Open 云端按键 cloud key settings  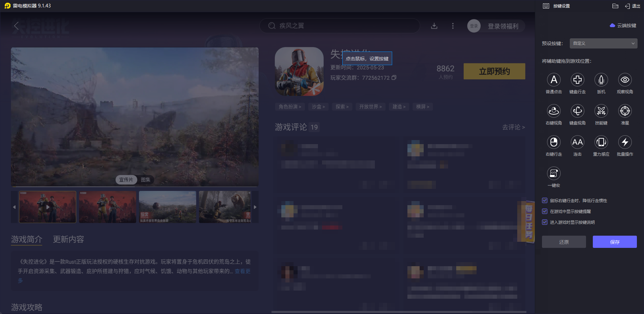pos(623,25)
